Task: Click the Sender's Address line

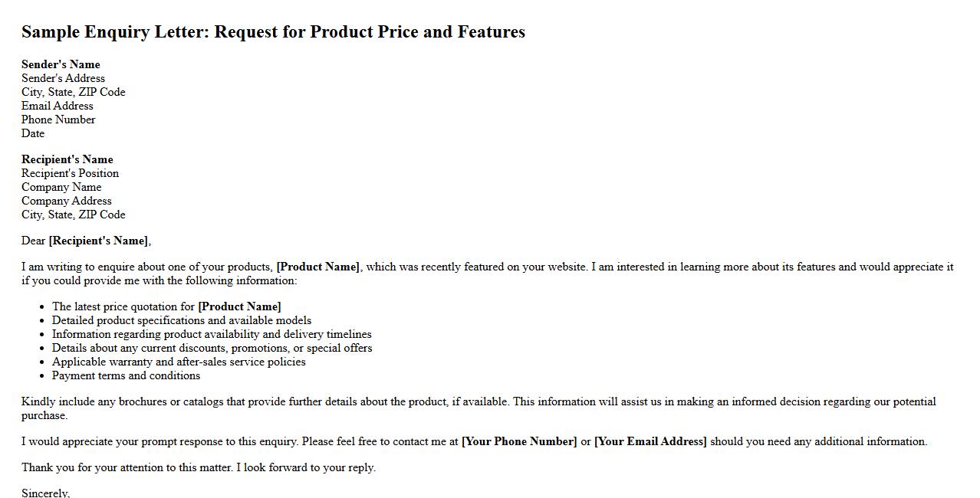Action: coord(63,78)
